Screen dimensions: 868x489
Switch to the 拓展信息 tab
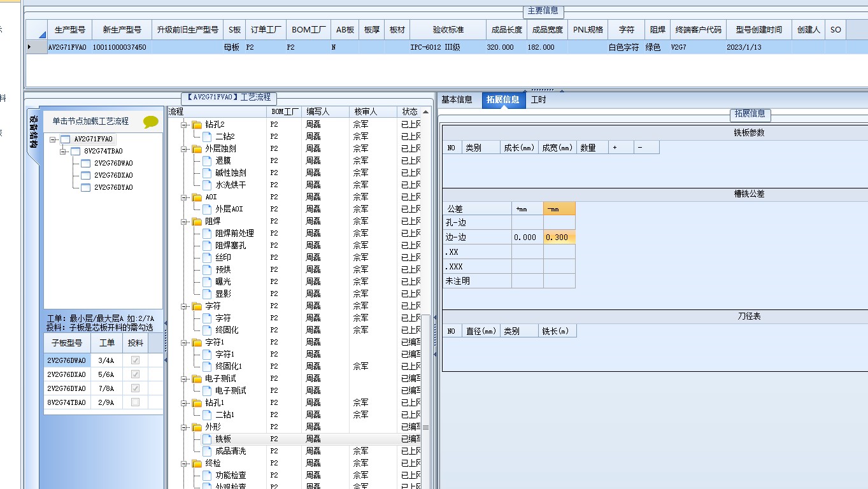click(x=503, y=100)
